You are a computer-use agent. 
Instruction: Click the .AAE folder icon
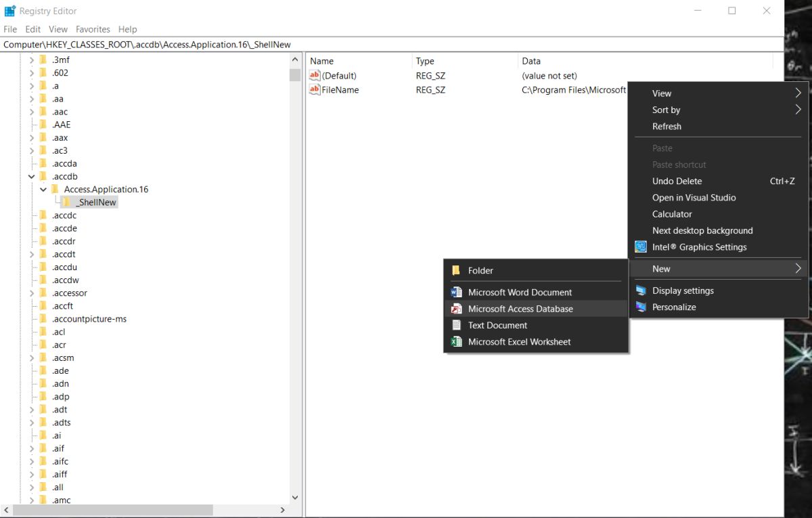pyautogui.click(x=43, y=125)
